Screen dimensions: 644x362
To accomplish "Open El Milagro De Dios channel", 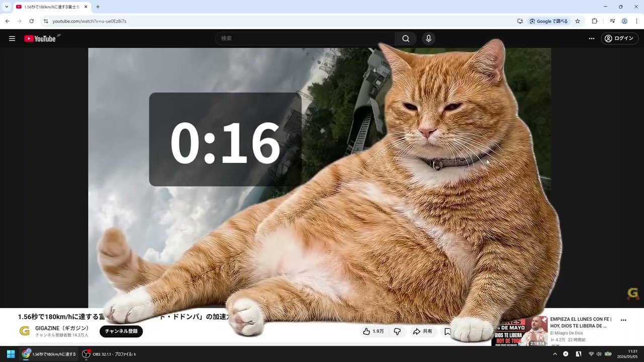I will coord(567,333).
